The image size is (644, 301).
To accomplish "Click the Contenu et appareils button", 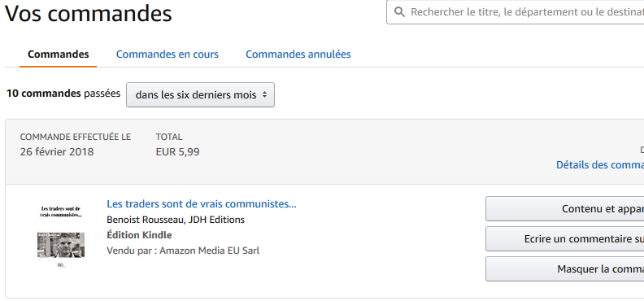I will point(565,208).
